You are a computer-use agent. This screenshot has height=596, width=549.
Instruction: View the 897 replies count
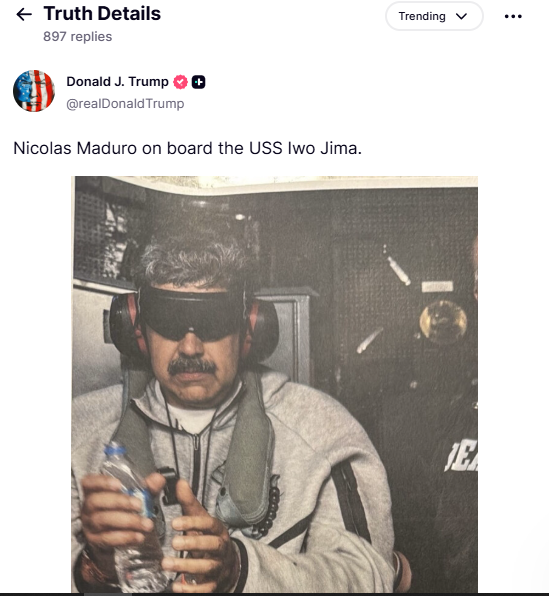point(78,36)
